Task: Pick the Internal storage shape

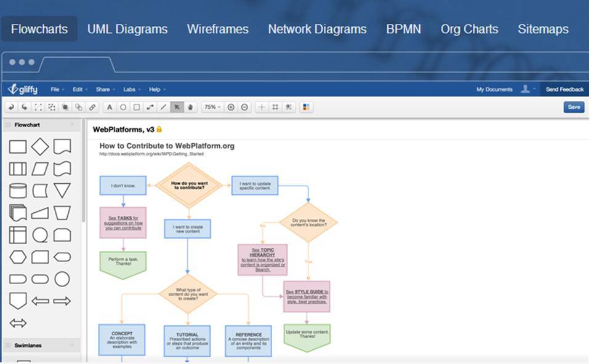Action: pos(18,235)
